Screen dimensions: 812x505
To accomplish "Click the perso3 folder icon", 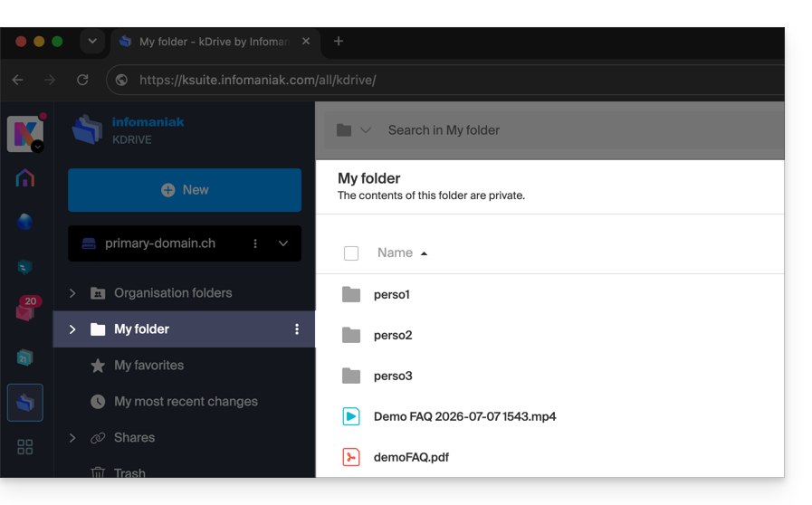I will [x=351, y=376].
